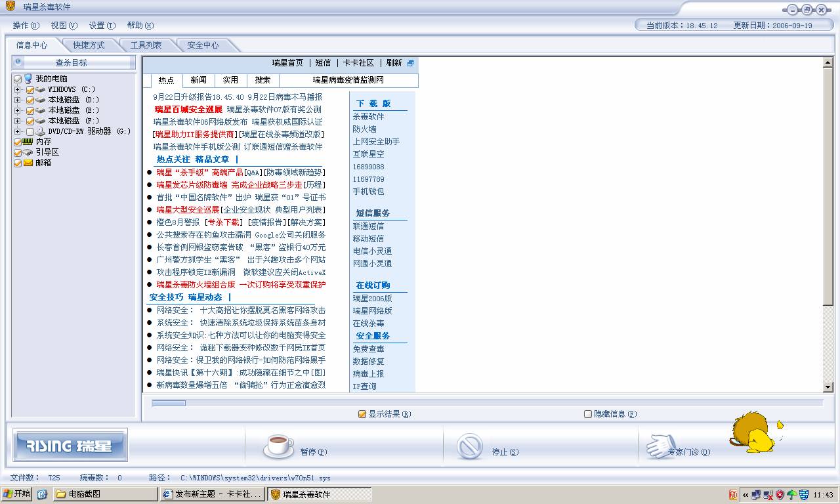Expand the 本地磁盘 (F:) tree node
This screenshot has height=504, width=840.
(x=18, y=121)
